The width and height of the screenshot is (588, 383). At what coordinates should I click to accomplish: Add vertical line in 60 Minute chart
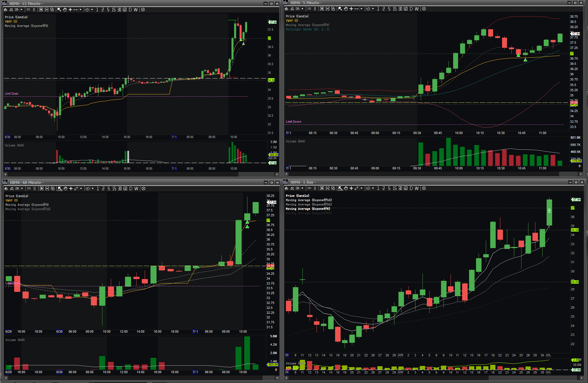[x=34, y=188]
